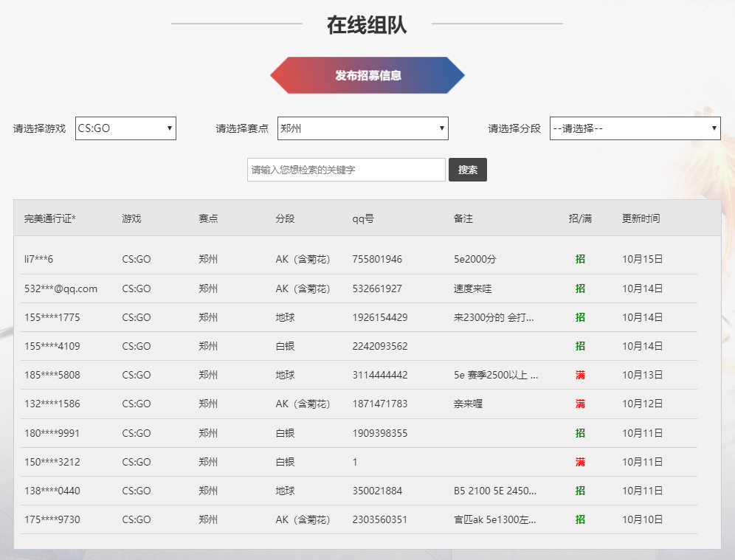Click the 地球 rank in 138****0440 row
The height and width of the screenshot is (560, 735).
pyautogui.click(x=281, y=491)
